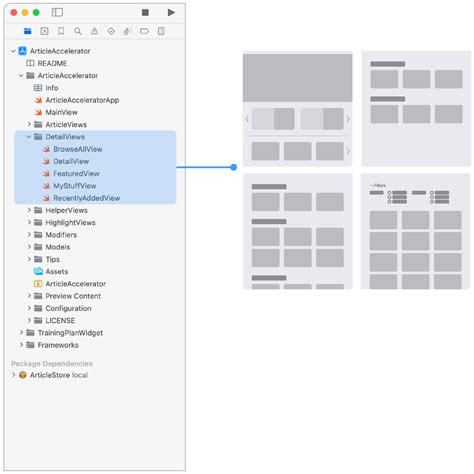The image size is (474, 474).
Task: Expand the ArticleViews folder
Action: pyautogui.click(x=29, y=124)
